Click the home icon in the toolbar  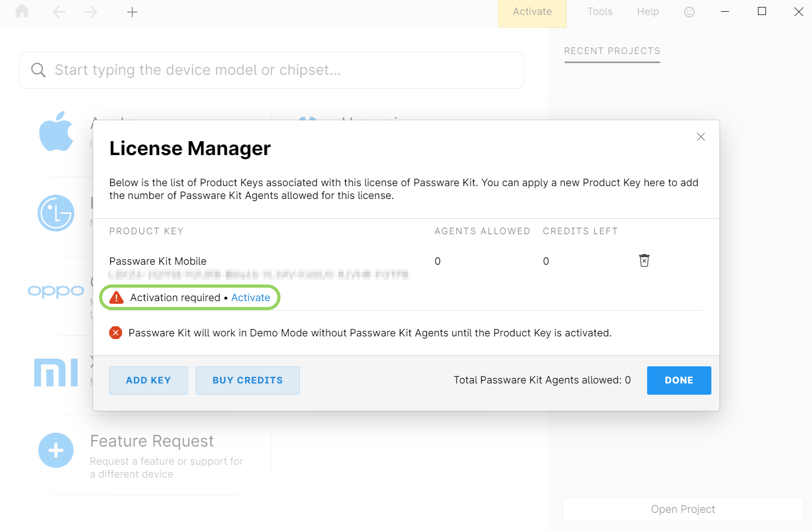tap(21, 11)
